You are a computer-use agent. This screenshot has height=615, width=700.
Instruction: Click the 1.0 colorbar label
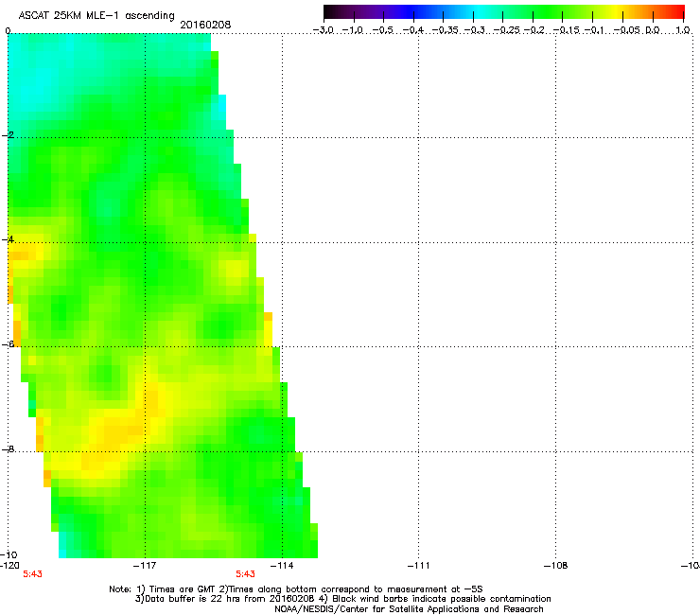[682, 30]
